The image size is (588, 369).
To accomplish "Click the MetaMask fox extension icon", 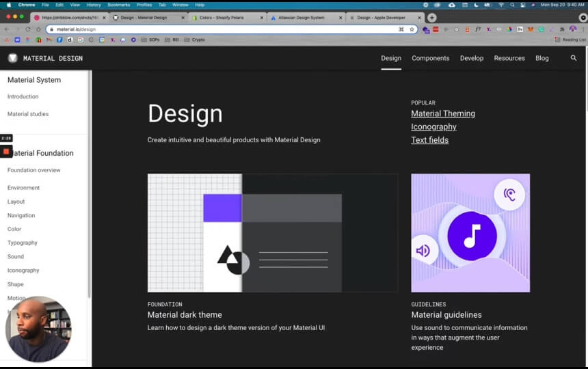I will coord(531,29).
